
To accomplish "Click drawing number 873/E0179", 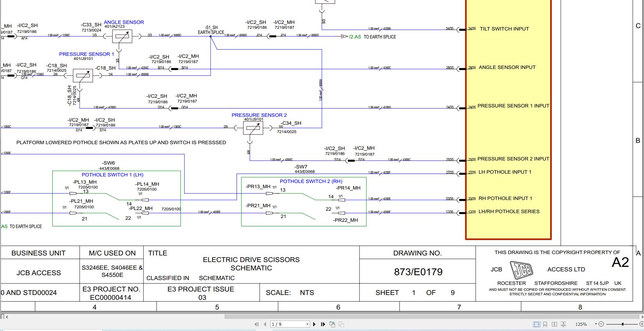I will pyautogui.click(x=418, y=272).
